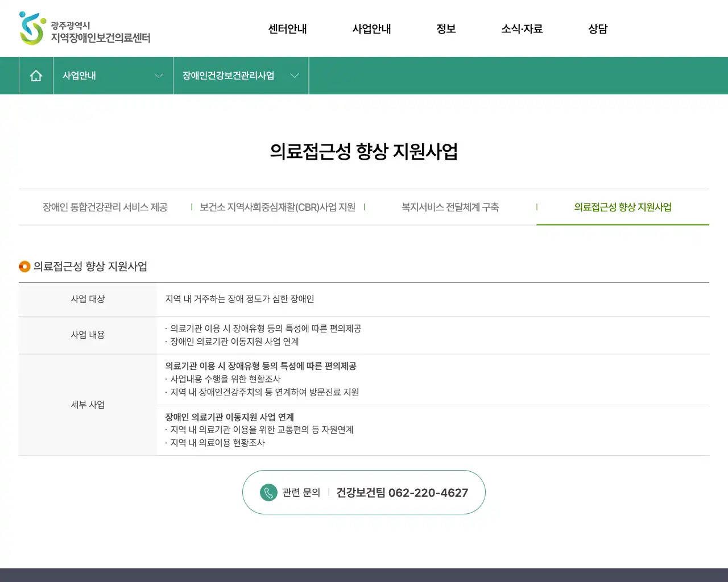
Task: Switch to 복지서비스 전달체계 구축 tab
Action: coord(450,207)
